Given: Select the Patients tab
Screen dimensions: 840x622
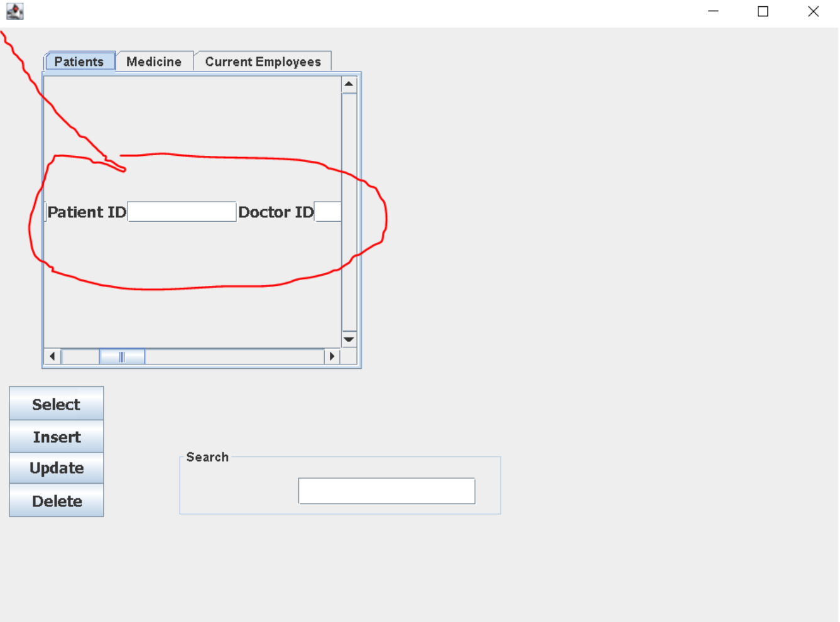Looking at the screenshot, I should click(x=80, y=61).
